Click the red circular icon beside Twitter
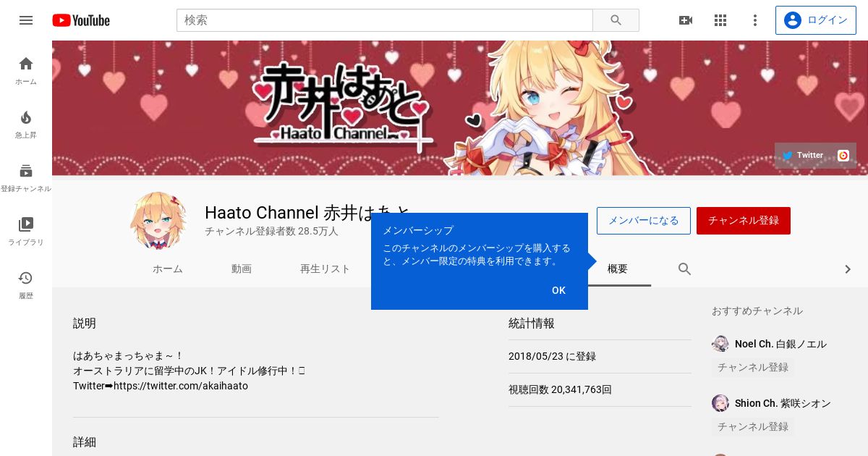This screenshot has height=456, width=868. pyautogui.click(x=843, y=155)
